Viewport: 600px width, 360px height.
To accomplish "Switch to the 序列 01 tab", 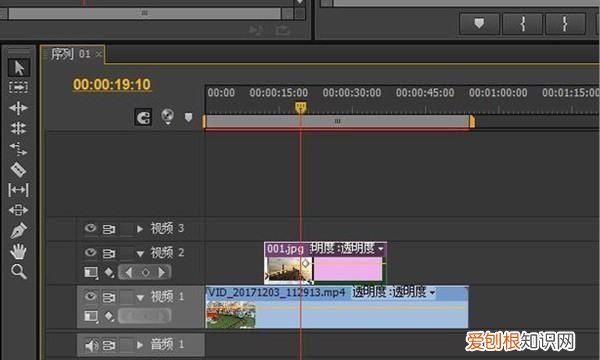I will click(71, 54).
